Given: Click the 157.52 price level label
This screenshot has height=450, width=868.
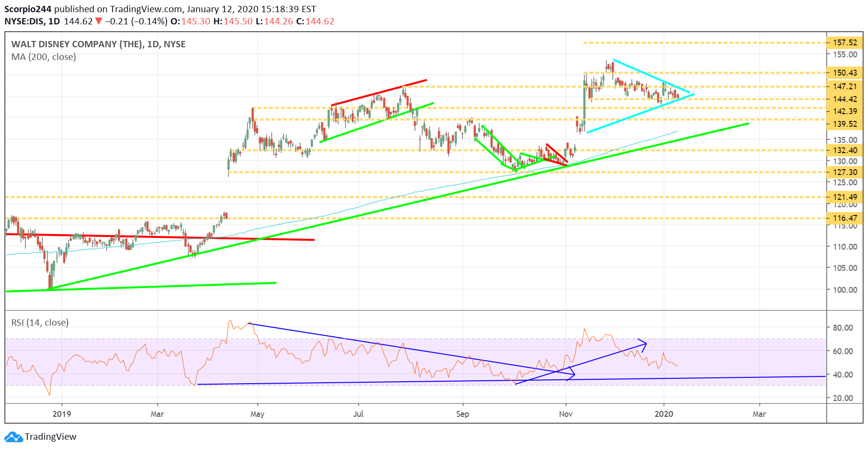Looking at the screenshot, I should point(845,43).
